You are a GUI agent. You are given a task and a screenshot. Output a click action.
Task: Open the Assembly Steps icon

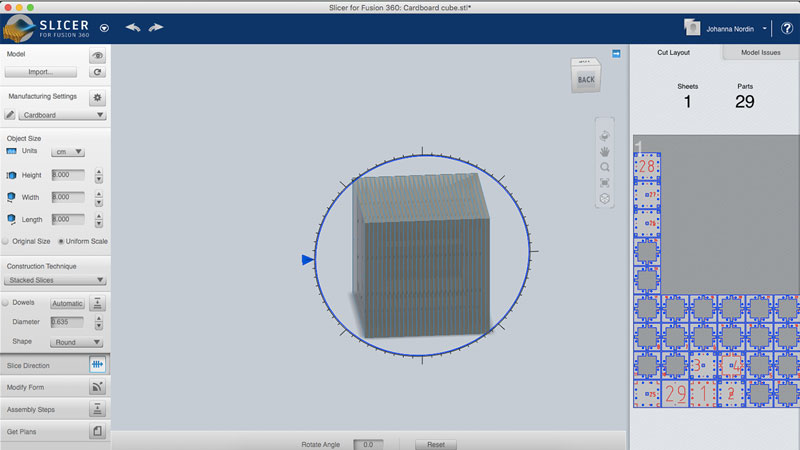coord(97,409)
